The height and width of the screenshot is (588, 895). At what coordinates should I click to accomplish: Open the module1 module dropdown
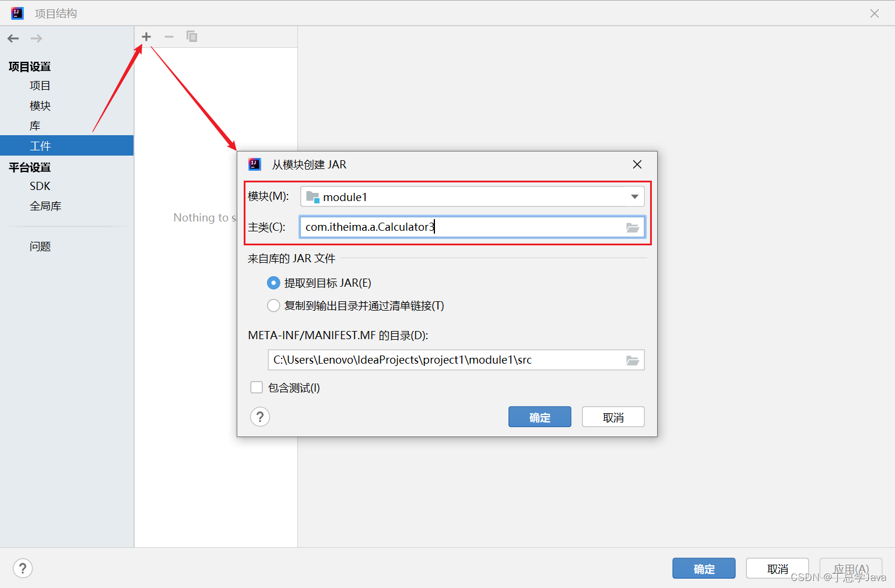click(472, 196)
